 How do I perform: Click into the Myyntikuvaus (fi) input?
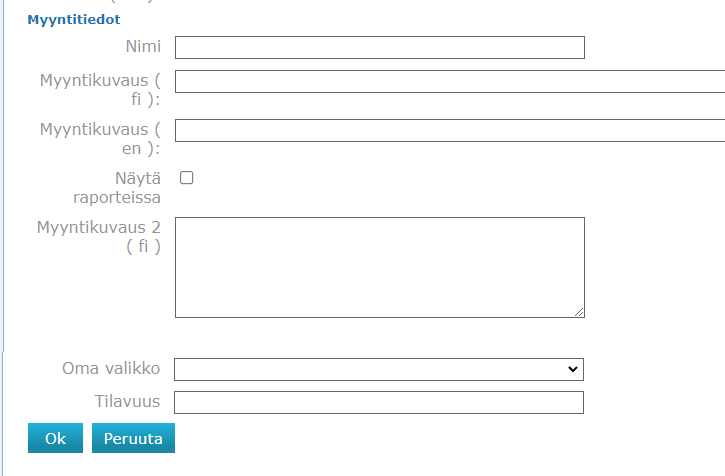tap(450, 82)
